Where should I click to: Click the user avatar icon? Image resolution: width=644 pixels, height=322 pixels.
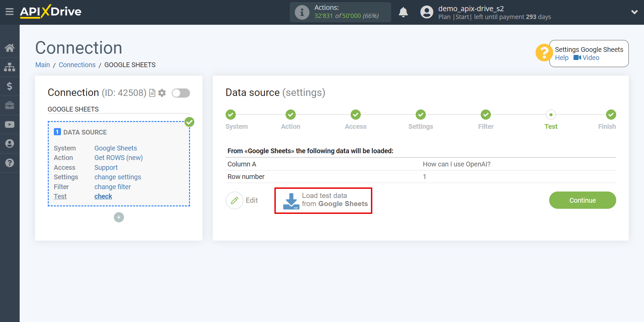click(x=427, y=12)
